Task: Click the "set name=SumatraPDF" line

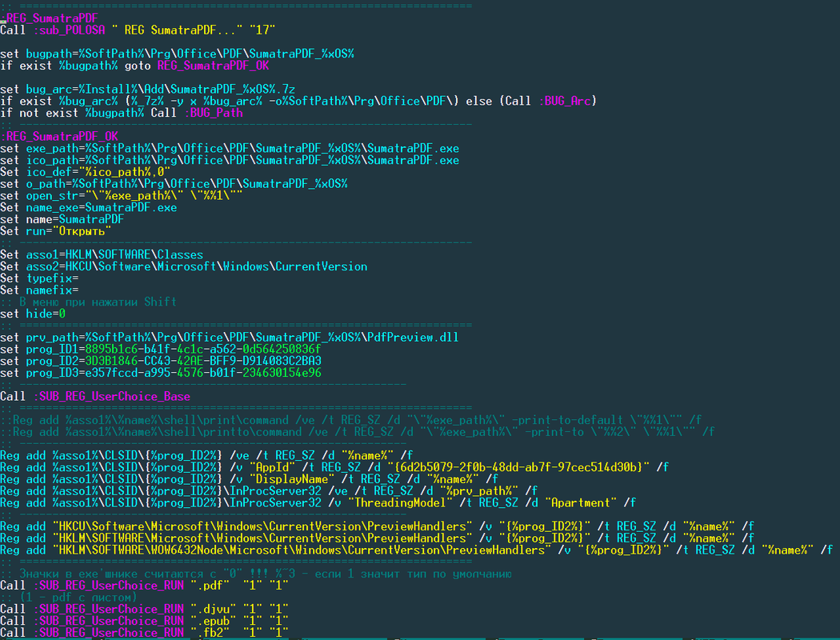Action: (62, 219)
